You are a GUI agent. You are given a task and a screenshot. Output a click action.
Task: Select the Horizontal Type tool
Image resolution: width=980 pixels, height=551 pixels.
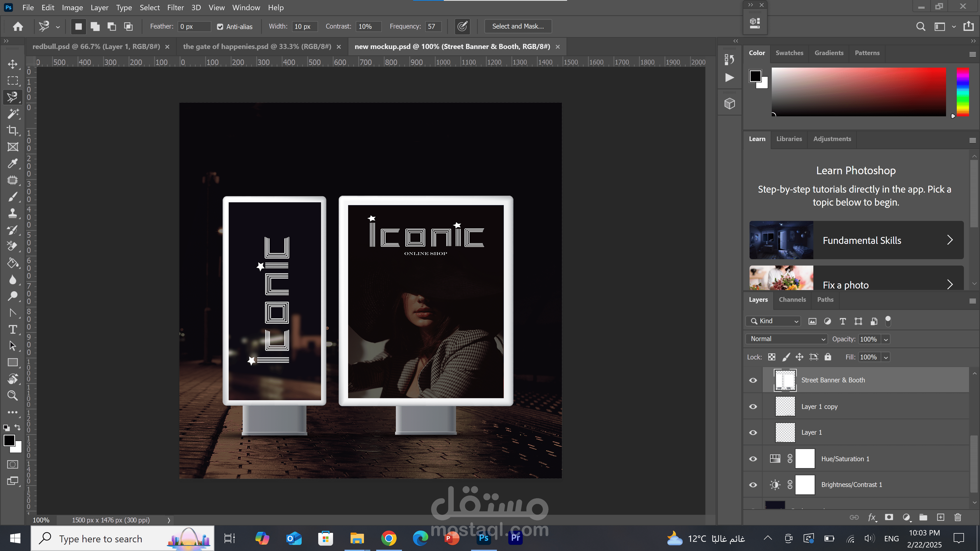(13, 329)
